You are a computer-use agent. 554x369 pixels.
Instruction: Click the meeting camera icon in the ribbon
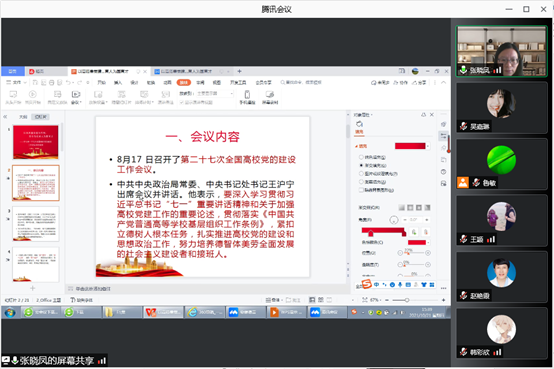click(76, 94)
